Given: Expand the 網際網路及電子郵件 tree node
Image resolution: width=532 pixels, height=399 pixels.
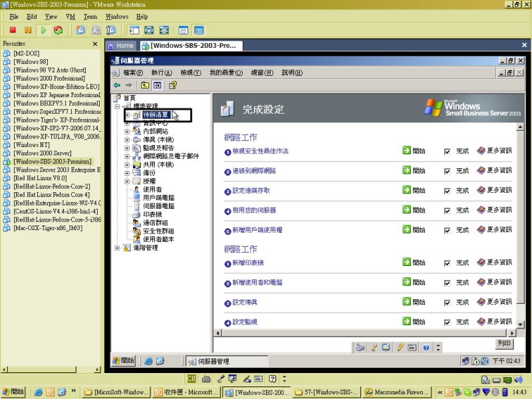Looking at the screenshot, I should click(127, 156).
